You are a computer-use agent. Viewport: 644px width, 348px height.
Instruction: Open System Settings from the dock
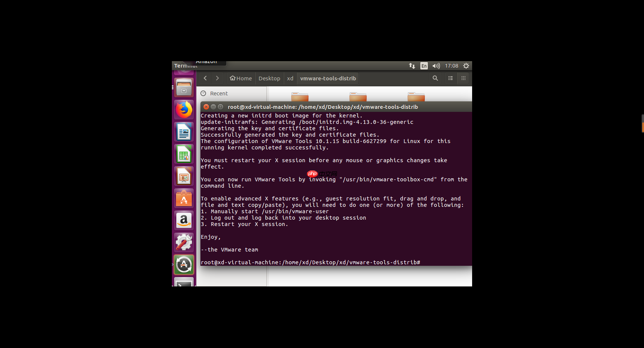(184, 242)
